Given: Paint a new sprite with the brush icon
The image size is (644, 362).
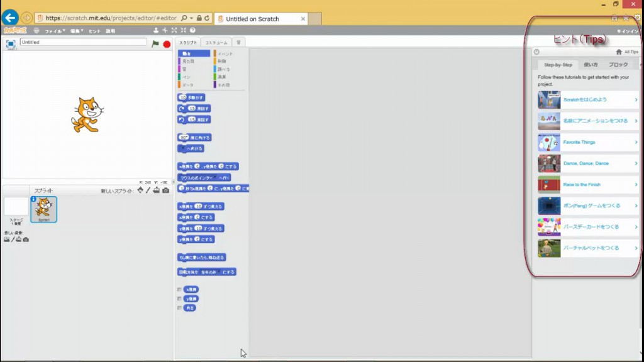Looking at the screenshot, I should (x=148, y=190).
